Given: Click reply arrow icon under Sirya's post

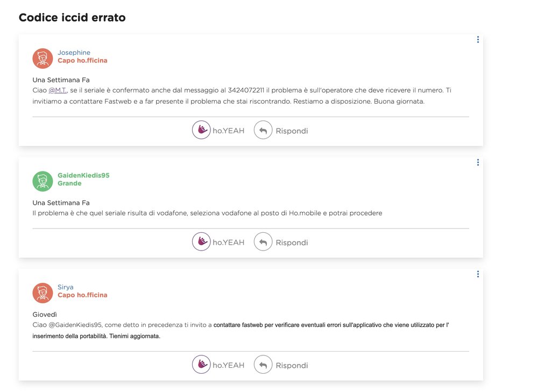Looking at the screenshot, I should click(x=263, y=365).
